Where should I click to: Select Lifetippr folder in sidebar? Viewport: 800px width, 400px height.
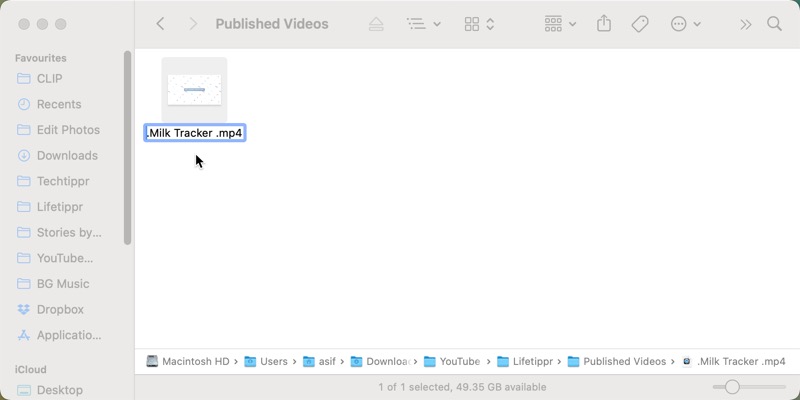(x=50, y=207)
